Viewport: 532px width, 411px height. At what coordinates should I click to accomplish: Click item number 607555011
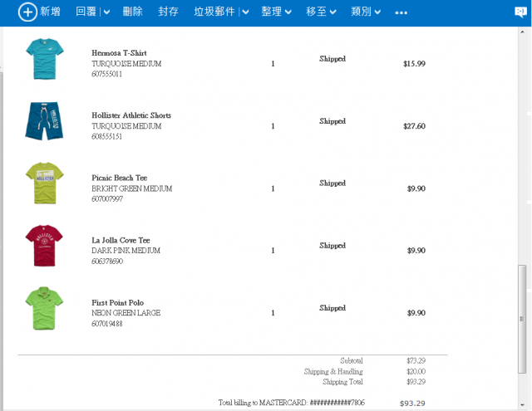click(107, 74)
